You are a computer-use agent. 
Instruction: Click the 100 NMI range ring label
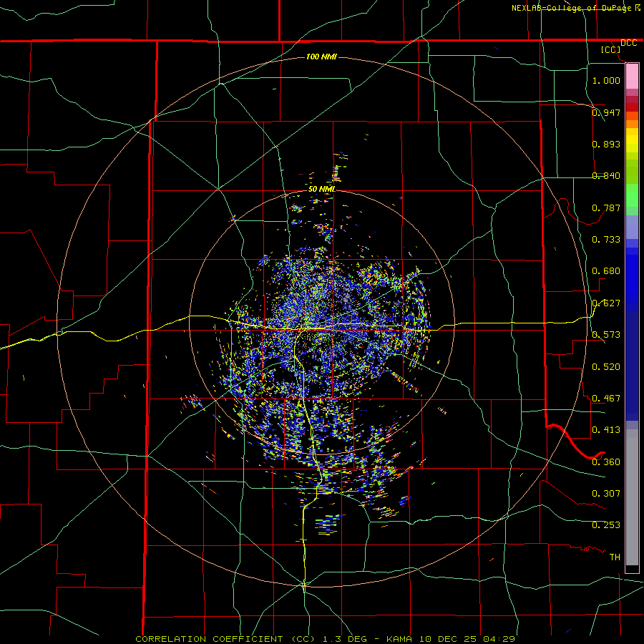click(x=321, y=57)
